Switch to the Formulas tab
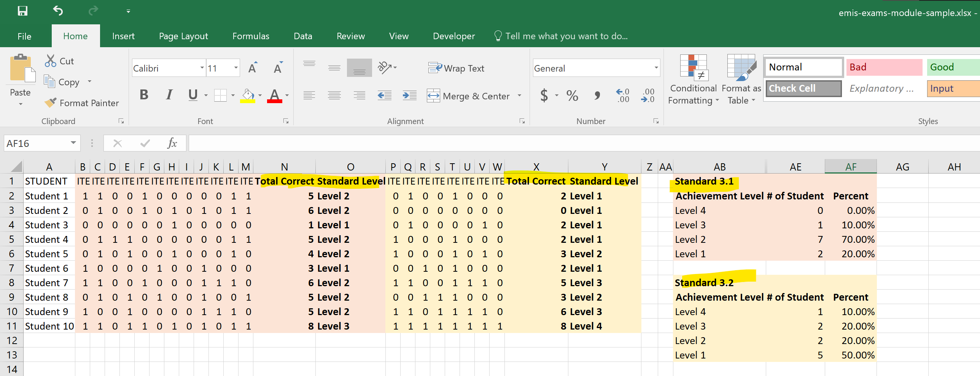Viewport: 980px width, 376px height. pyautogui.click(x=251, y=36)
